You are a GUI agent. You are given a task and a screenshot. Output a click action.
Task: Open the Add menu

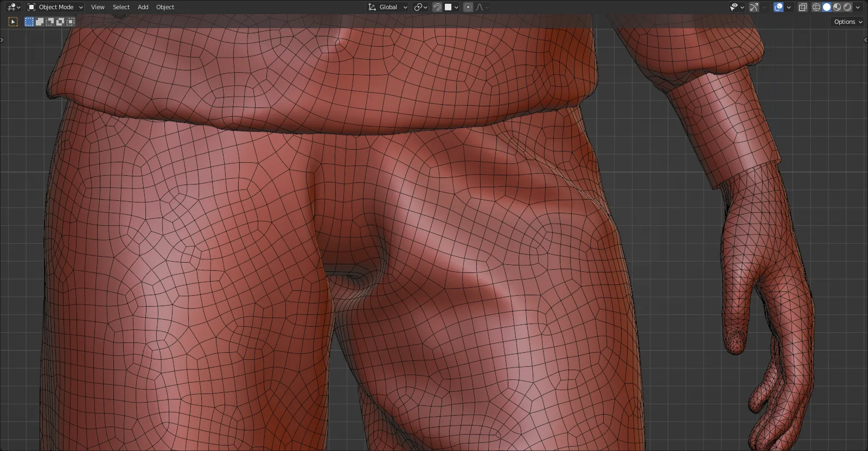[143, 7]
